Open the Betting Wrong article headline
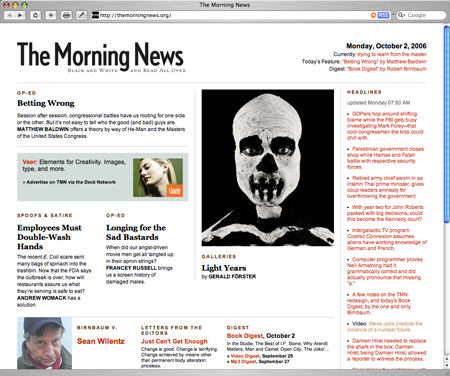 tap(46, 103)
